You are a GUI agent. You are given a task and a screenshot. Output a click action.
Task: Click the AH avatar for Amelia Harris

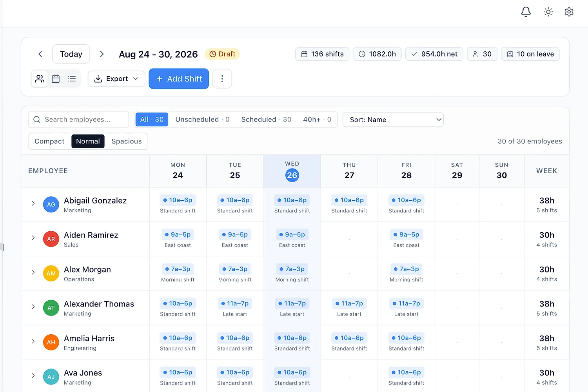[x=51, y=343]
